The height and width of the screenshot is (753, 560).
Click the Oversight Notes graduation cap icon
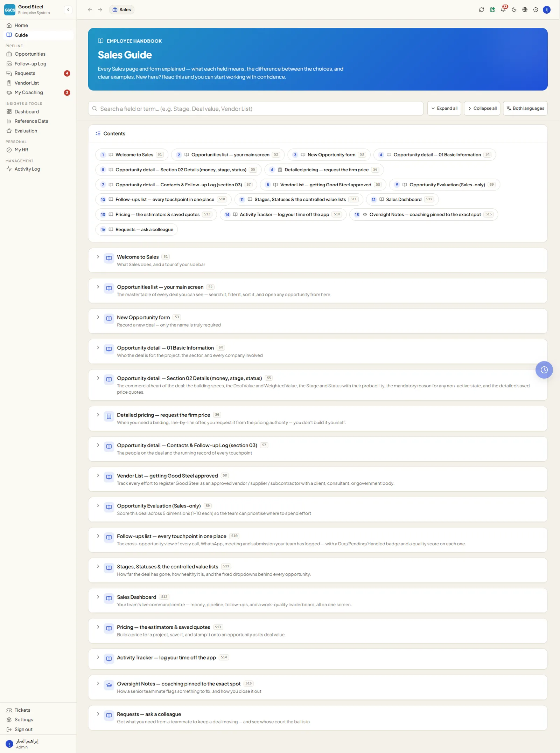[109, 685]
